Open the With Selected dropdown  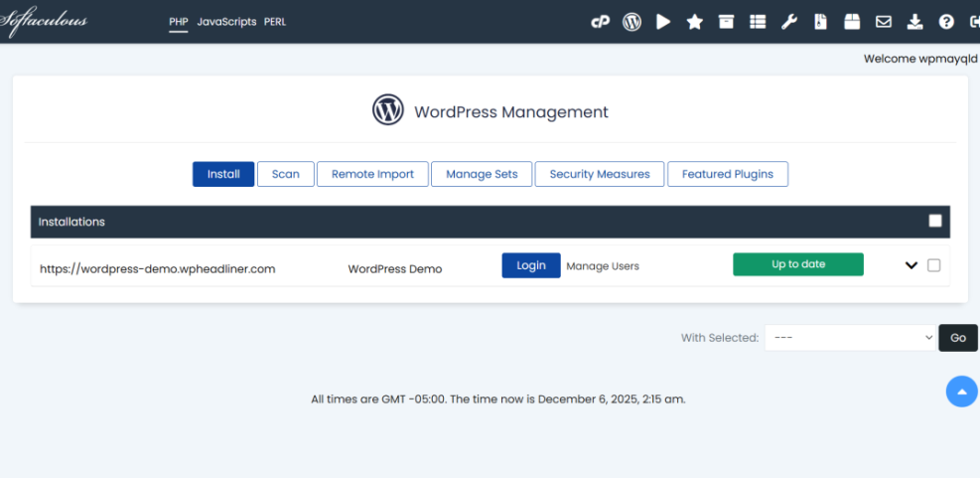[x=850, y=338]
